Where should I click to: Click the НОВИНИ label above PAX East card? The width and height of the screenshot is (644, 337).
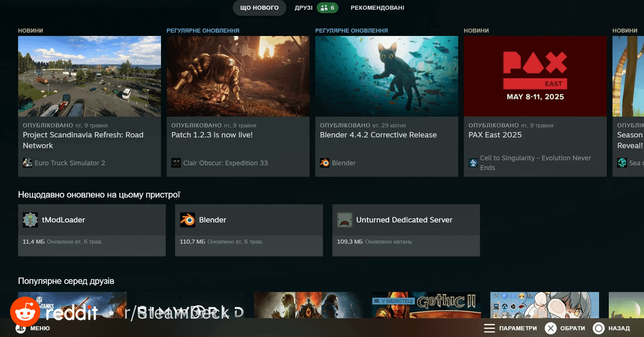pyautogui.click(x=477, y=31)
